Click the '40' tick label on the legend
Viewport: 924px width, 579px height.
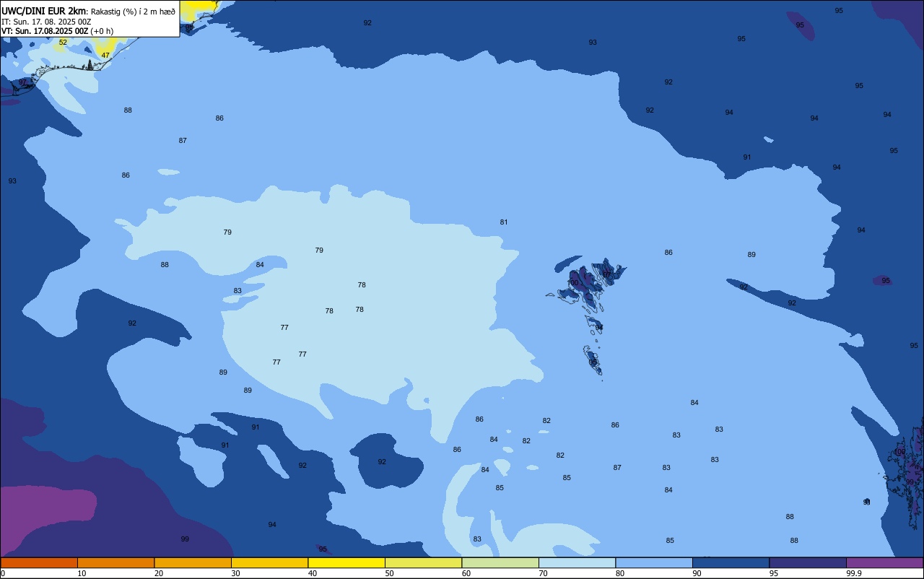[312, 573]
